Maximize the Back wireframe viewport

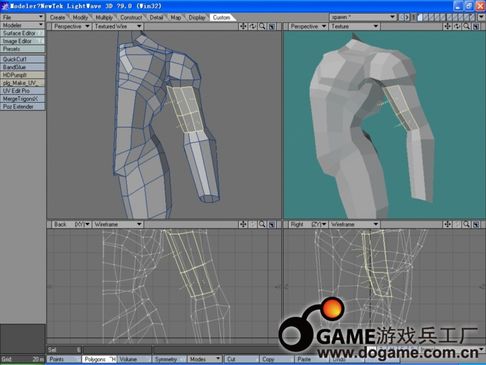click(x=272, y=224)
